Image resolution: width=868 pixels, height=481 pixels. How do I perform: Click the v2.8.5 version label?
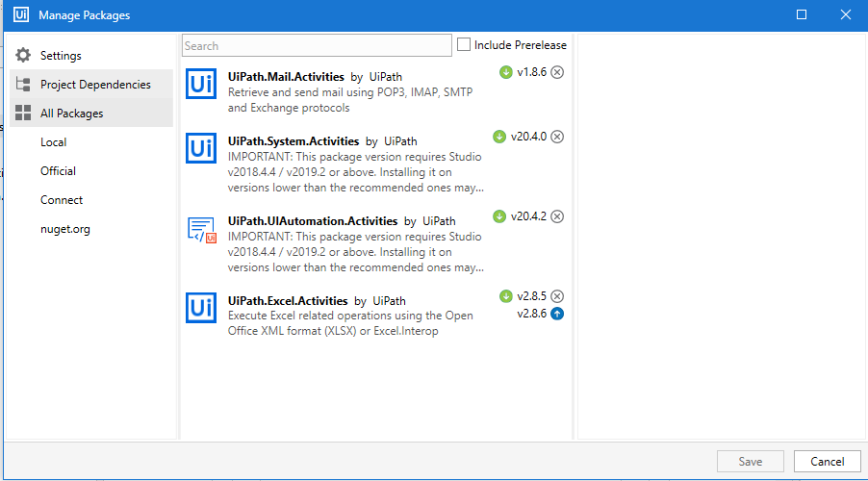(531, 296)
